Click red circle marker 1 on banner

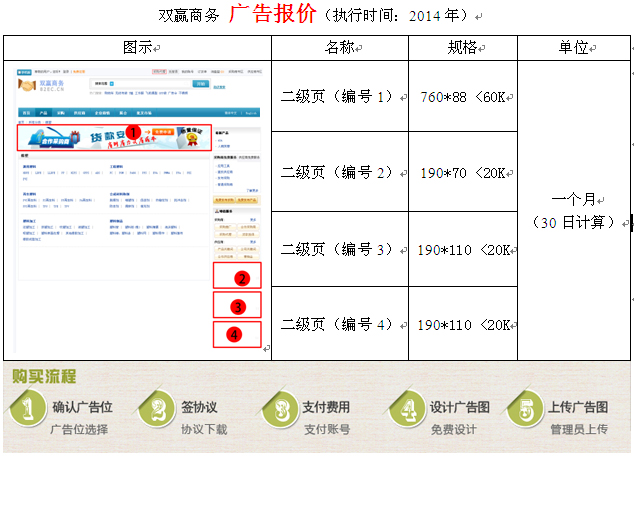[131, 131]
